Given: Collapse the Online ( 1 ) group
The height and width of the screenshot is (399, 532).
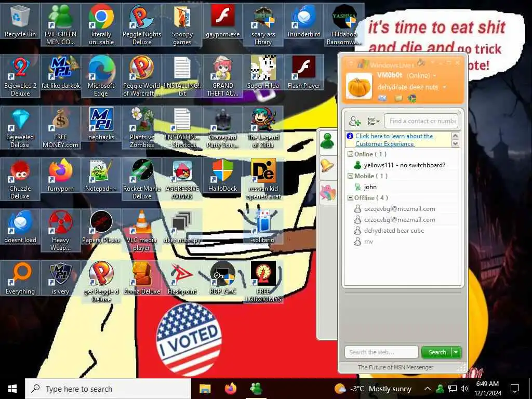Looking at the screenshot, I should [x=350, y=154].
